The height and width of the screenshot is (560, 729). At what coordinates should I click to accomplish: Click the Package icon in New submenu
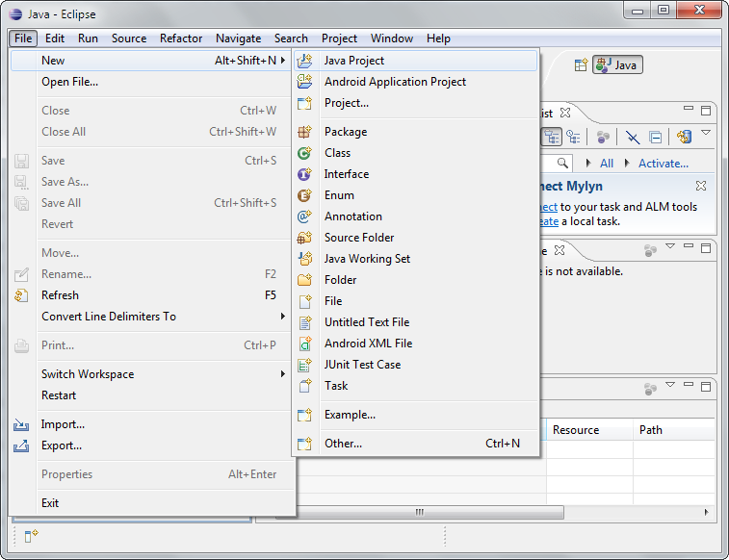click(305, 132)
